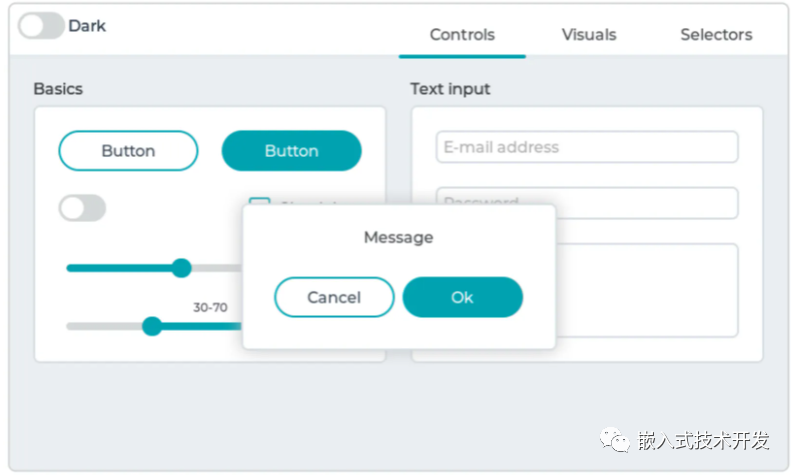Click the Message dialog title text
This screenshot has height=475, width=795.
pyautogui.click(x=398, y=238)
